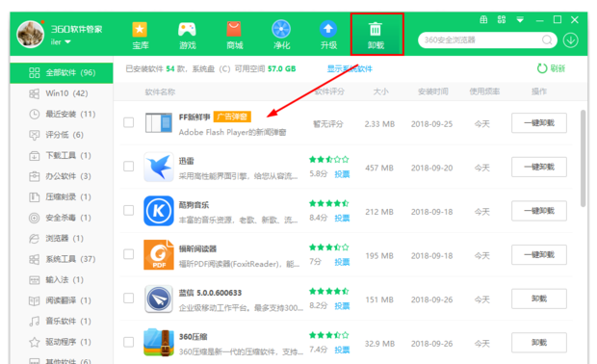Click 投票 link for 蓝信
The image size is (597, 364).
(x=342, y=306)
